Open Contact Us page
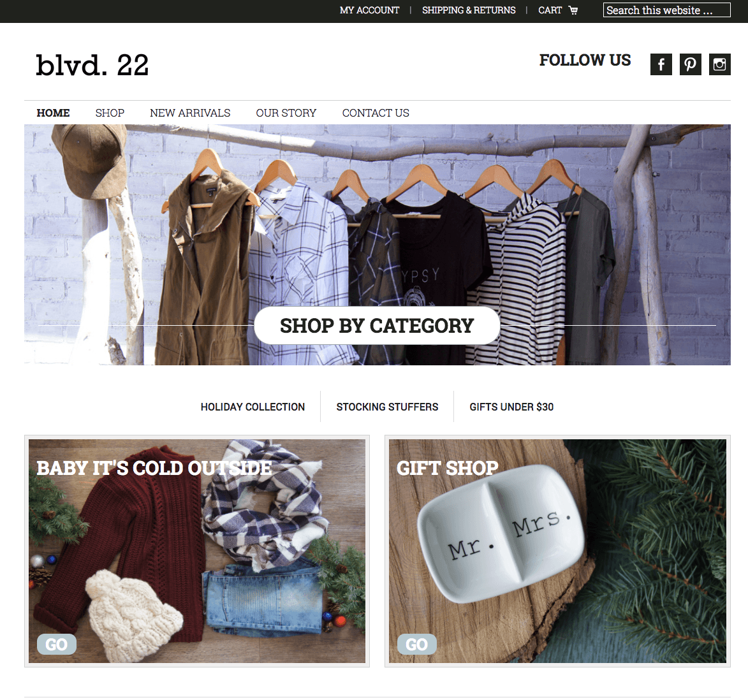The width and height of the screenshot is (748, 700). (x=376, y=113)
